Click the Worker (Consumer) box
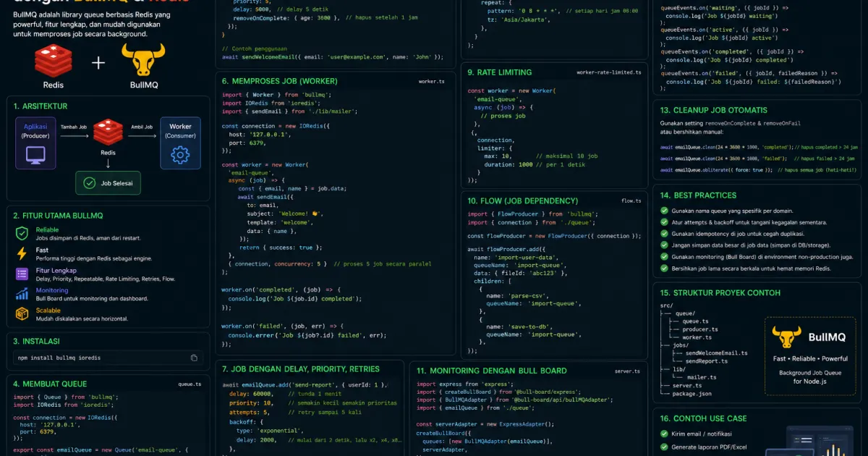The height and width of the screenshot is (456, 868). [x=180, y=144]
